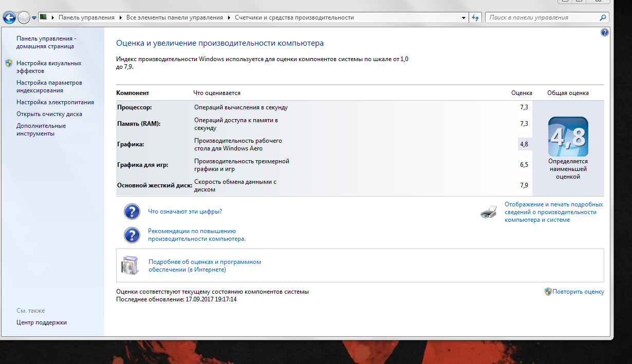632x364 pixels.
Task: Open 'Центр поддержки' link
Action: [42, 322]
